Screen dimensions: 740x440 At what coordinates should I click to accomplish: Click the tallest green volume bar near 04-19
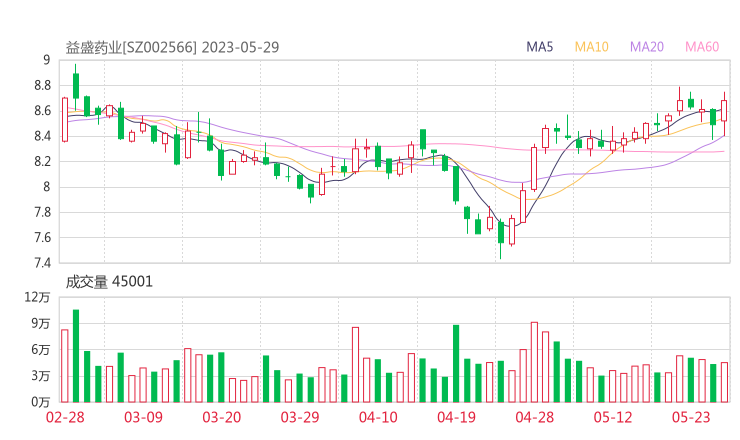pos(456,364)
